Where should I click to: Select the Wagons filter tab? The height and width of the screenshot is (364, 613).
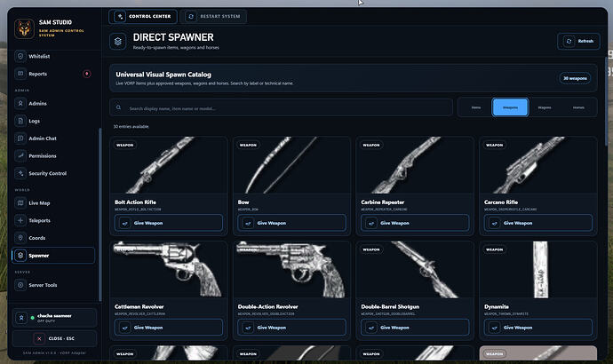pos(545,107)
